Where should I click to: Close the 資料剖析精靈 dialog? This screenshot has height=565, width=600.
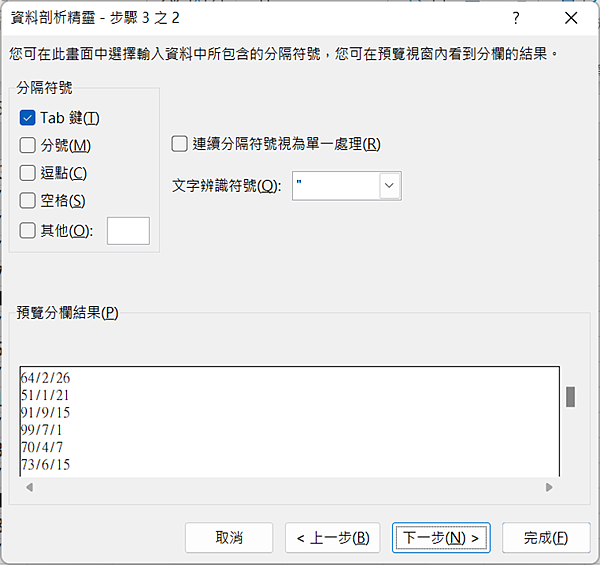coord(571,18)
